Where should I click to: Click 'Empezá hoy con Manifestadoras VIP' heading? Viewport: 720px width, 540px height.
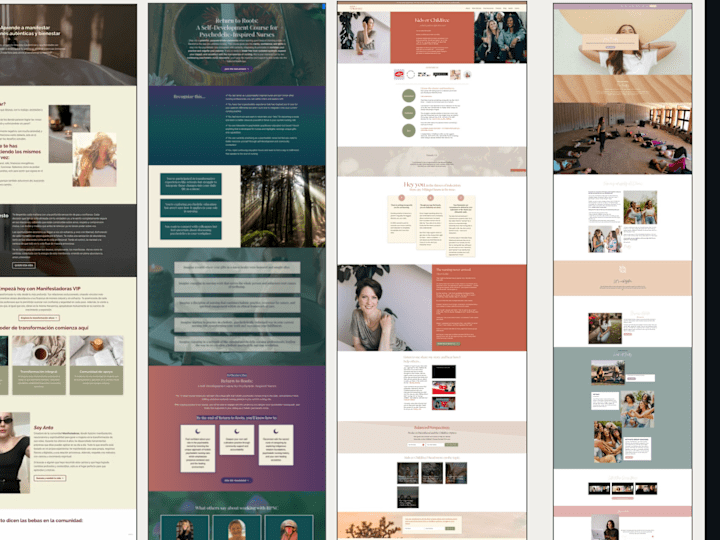39,288
